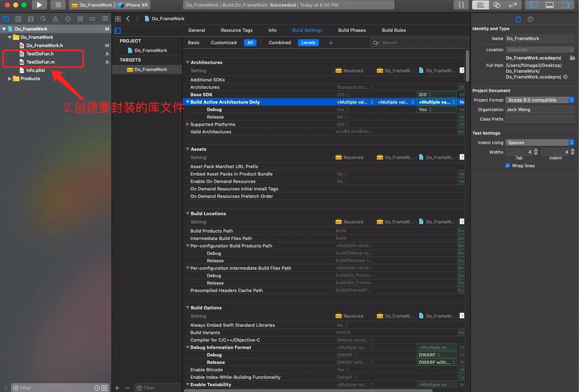Open the Build Settings tab

click(307, 30)
